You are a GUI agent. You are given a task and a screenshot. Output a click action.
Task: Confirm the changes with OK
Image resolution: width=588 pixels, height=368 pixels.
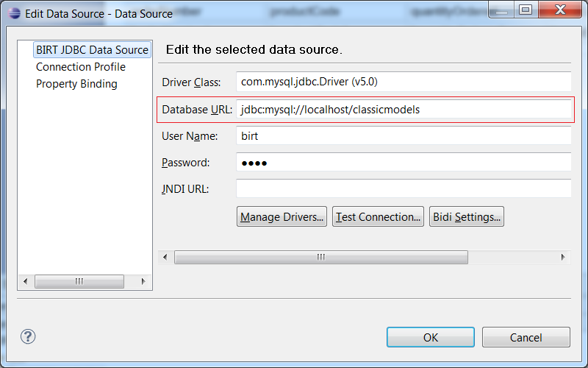point(430,337)
